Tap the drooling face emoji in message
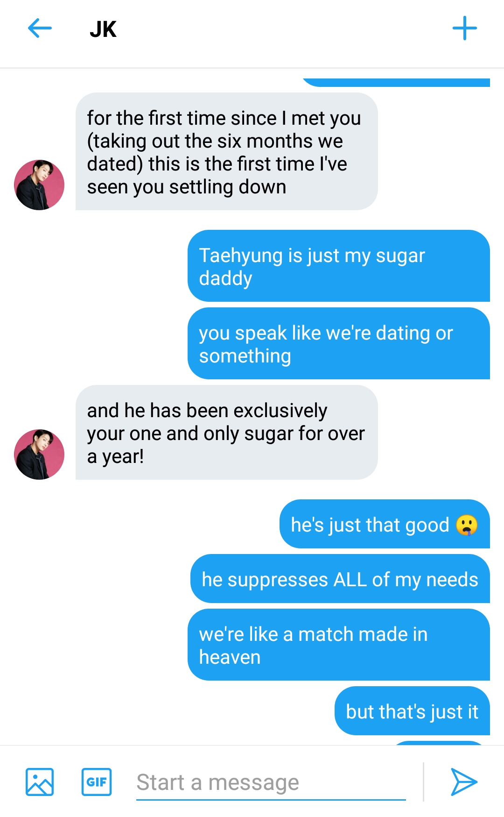Image resolution: width=504 pixels, height=817 pixels. tap(467, 525)
